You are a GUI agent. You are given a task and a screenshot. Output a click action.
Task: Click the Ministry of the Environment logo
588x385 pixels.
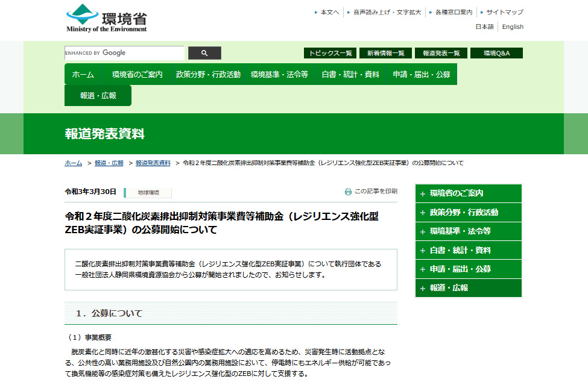106,18
